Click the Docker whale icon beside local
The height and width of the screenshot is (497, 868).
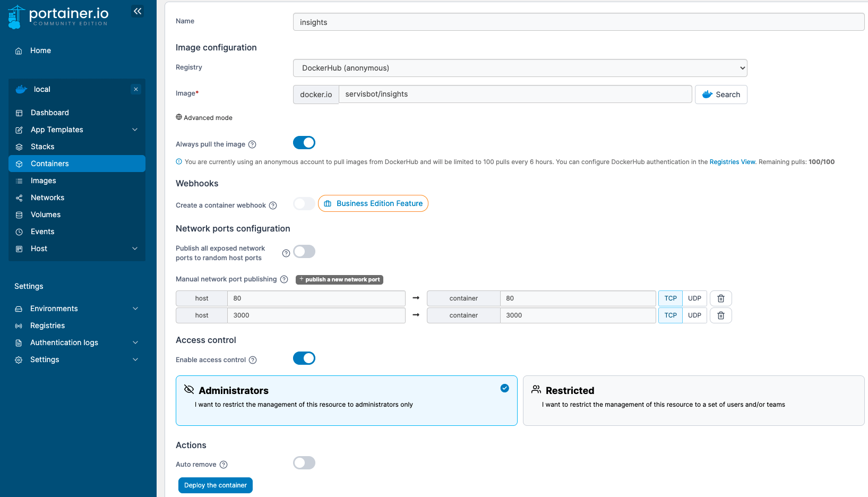click(21, 89)
